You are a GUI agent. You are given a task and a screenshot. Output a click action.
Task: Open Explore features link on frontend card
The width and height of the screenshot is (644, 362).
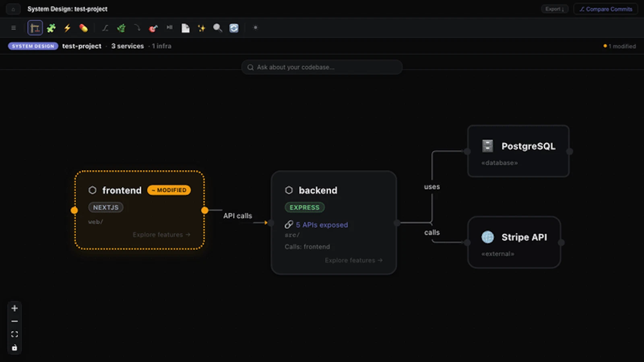[161, 234]
